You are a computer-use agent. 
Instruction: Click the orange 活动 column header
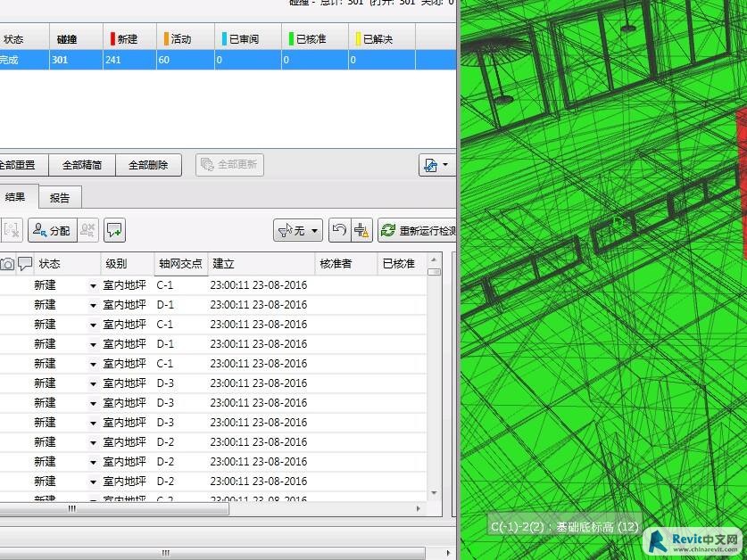180,39
